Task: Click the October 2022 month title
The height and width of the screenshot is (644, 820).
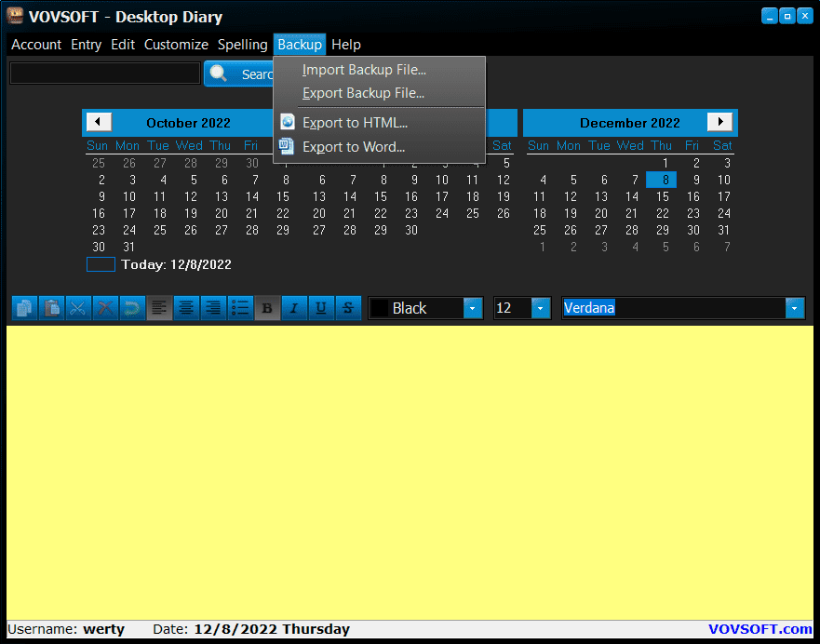Action: [188, 123]
